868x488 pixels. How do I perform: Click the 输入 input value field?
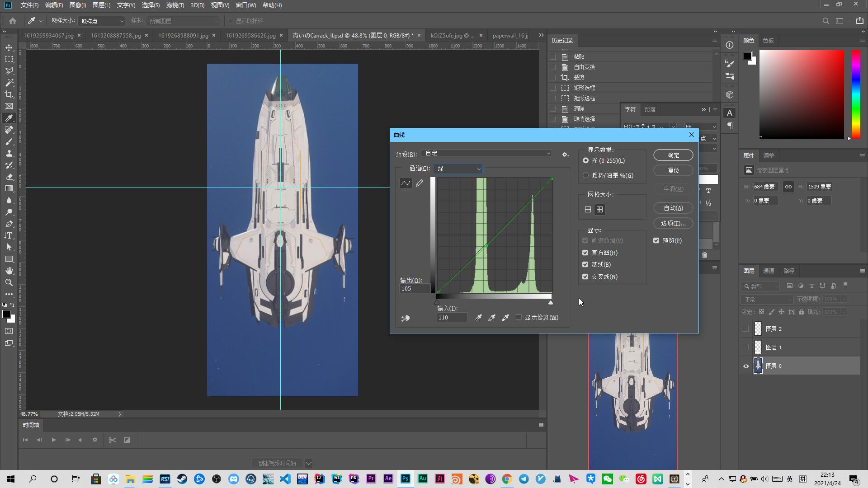coord(452,318)
